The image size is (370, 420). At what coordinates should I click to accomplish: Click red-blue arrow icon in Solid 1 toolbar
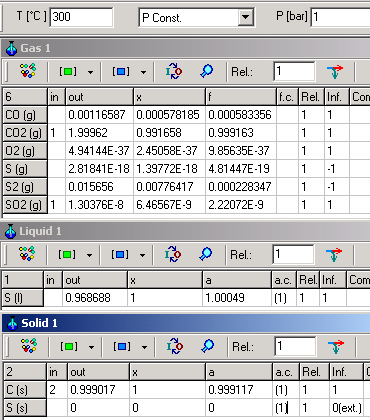tap(336, 347)
